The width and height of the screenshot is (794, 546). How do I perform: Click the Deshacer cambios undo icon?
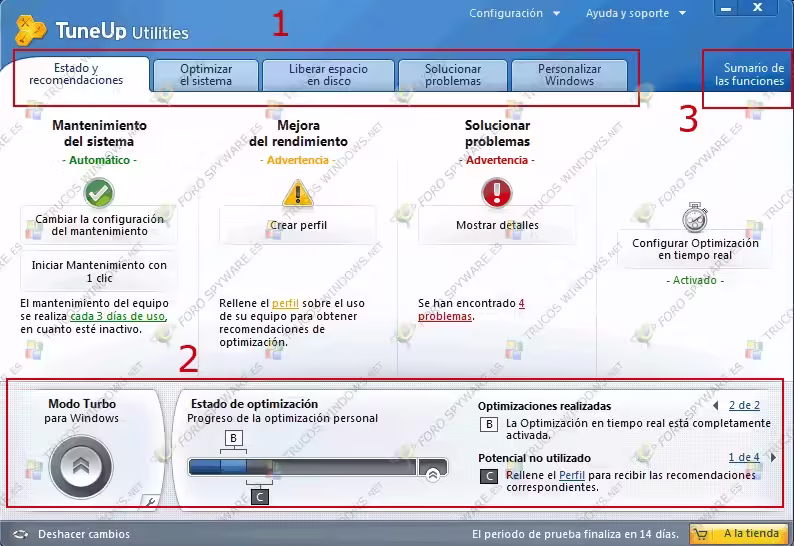pyautogui.click(x=21, y=534)
